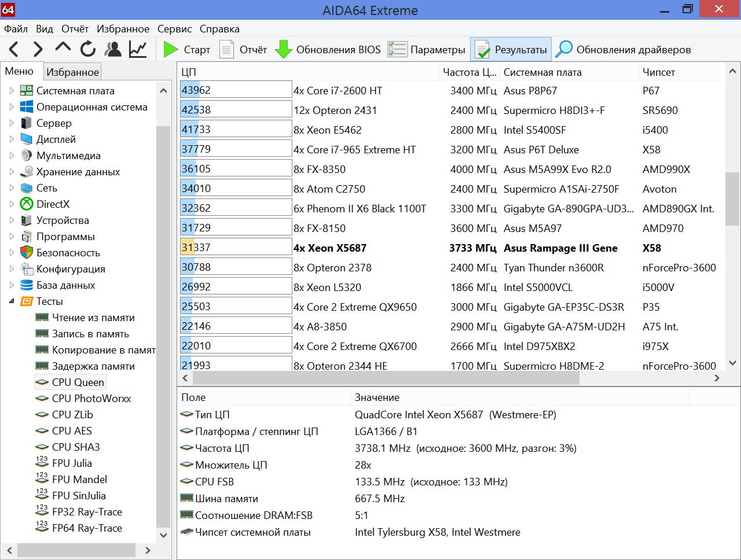Open the Справка menu
This screenshot has height=560, width=741.
[219, 29]
